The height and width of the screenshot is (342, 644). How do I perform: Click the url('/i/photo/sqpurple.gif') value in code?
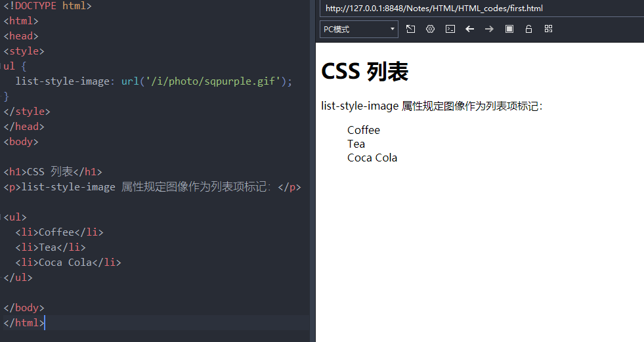point(204,81)
